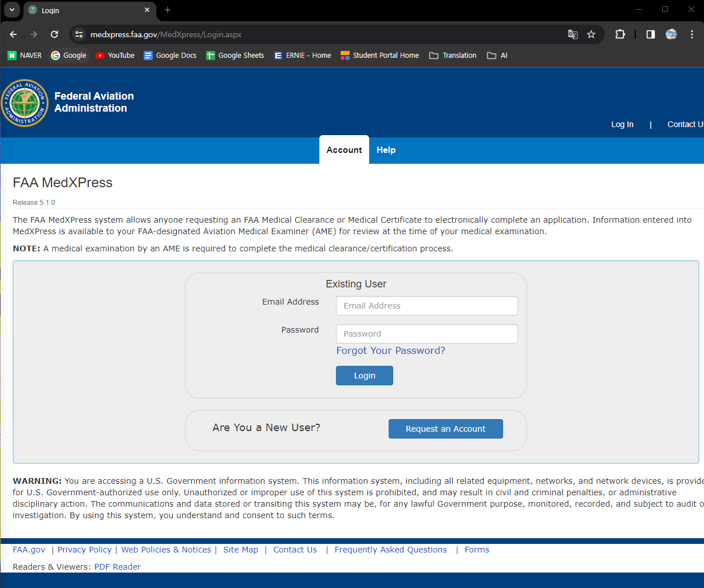View site information icon in address bar
The image size is (704, 588).
[x=79, y=34]
